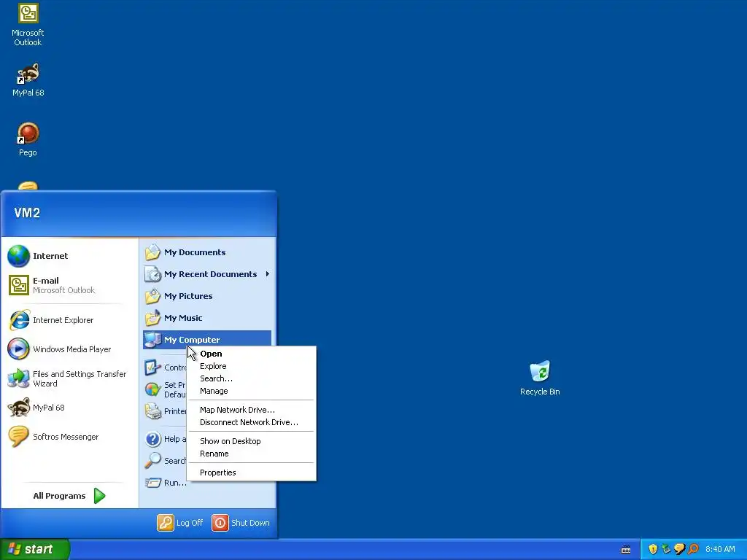Click the on-screen keyboard taskbar icon
The width and height of the screenshot is (747, 560).
(626, 550)
